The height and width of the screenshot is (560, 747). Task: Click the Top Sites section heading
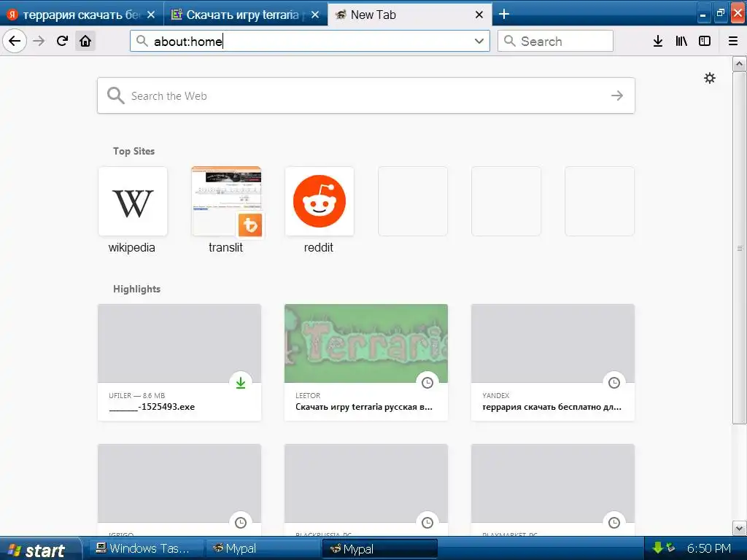tap(134, 151)
